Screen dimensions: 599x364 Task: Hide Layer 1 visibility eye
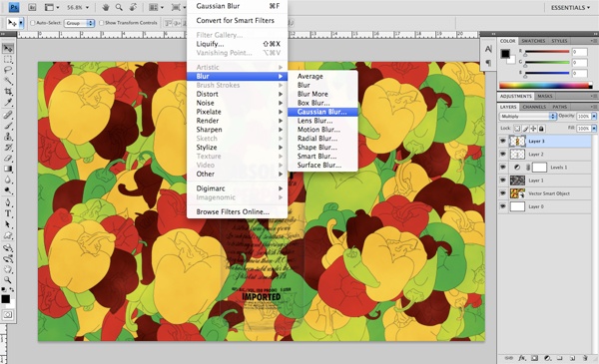click(503, 181)
